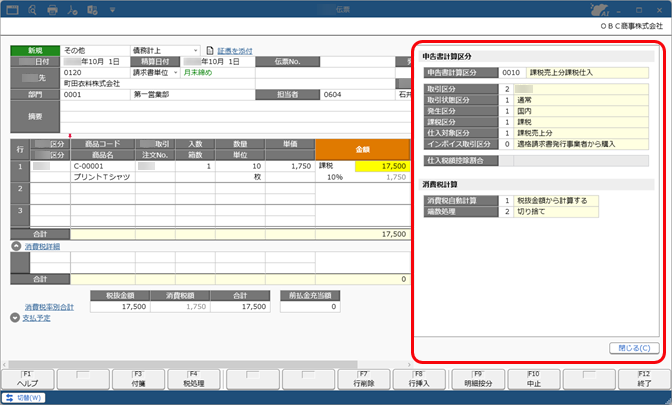Click the 取引状態区分 value 通常
Image resolution: width=672 pixels, height=405 pixels.
(582, 100)
